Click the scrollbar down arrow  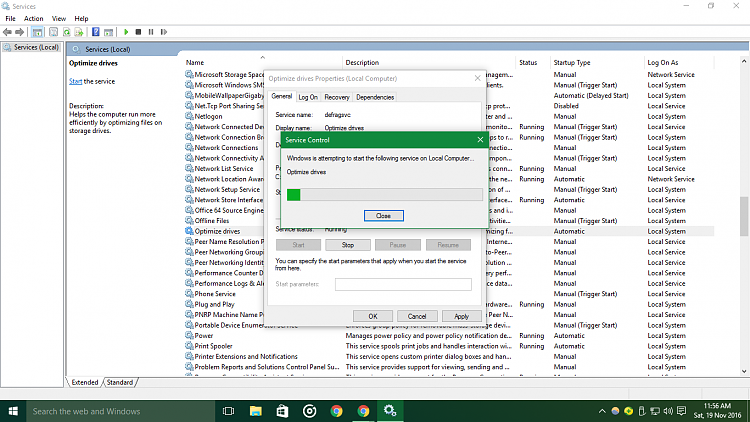(744, 371)
